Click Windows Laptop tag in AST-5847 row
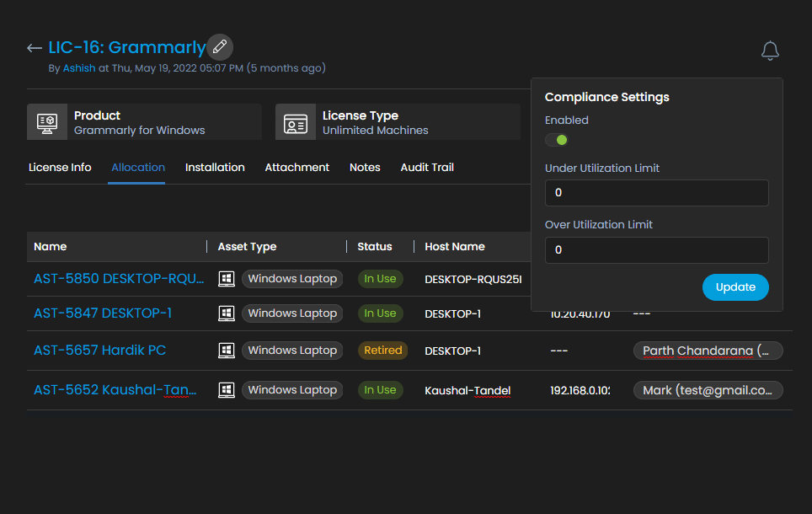The height and width of the screenshot is (514, 812). click(x=292, y=313)
